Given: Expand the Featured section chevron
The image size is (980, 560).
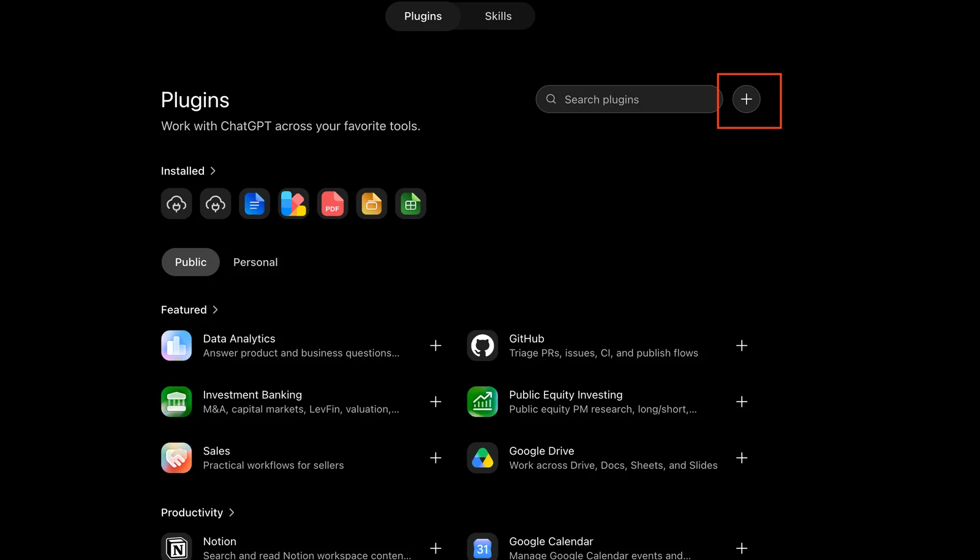Looking at the screenshot, I should point(215,310).
